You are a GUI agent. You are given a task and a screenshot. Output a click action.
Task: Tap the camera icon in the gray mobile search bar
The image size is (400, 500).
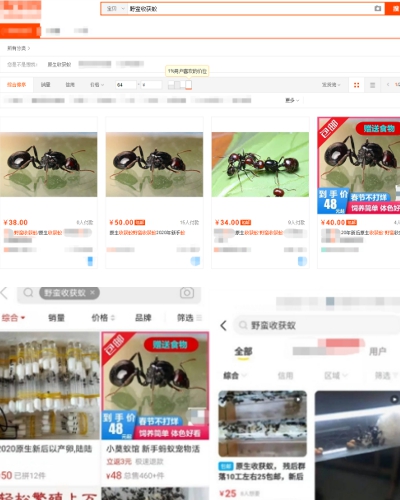coord(187,293)
